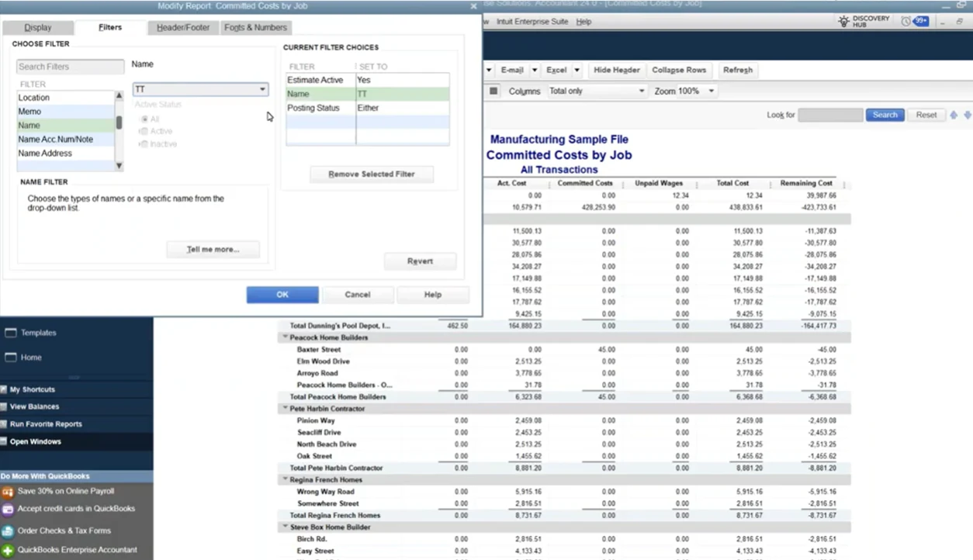Viewport: 973px width, 560px height.
Task: Open the Discovery Hub lightbulb icon
Action: point(844,22)
